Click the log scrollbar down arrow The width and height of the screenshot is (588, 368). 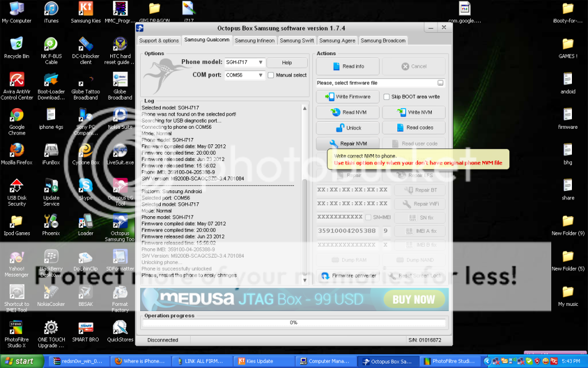click(304, 280)
